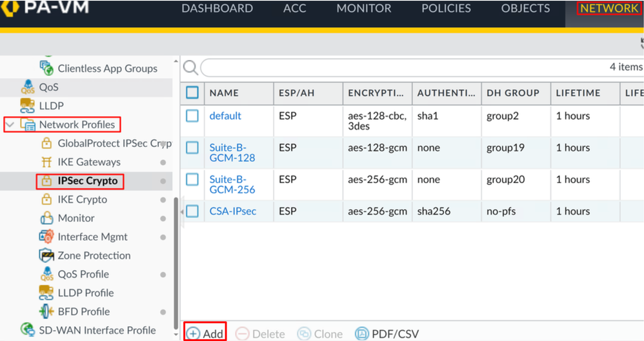This screenshot has width=644, height=341.
Task: Open the Suite-B-GCM-256 profile link
Action: coord(232,184)
